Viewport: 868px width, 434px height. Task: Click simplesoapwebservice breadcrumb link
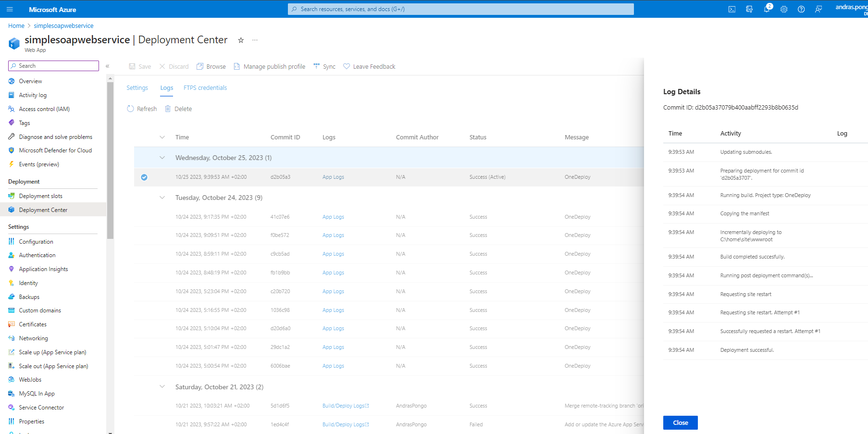coord(63,26)
